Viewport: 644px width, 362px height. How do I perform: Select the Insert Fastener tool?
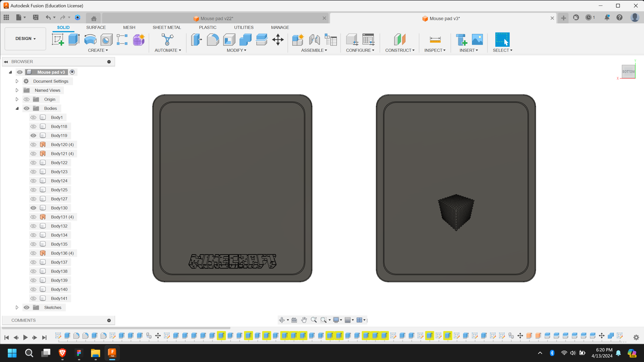pyautogui.click(x=461, y=40)
